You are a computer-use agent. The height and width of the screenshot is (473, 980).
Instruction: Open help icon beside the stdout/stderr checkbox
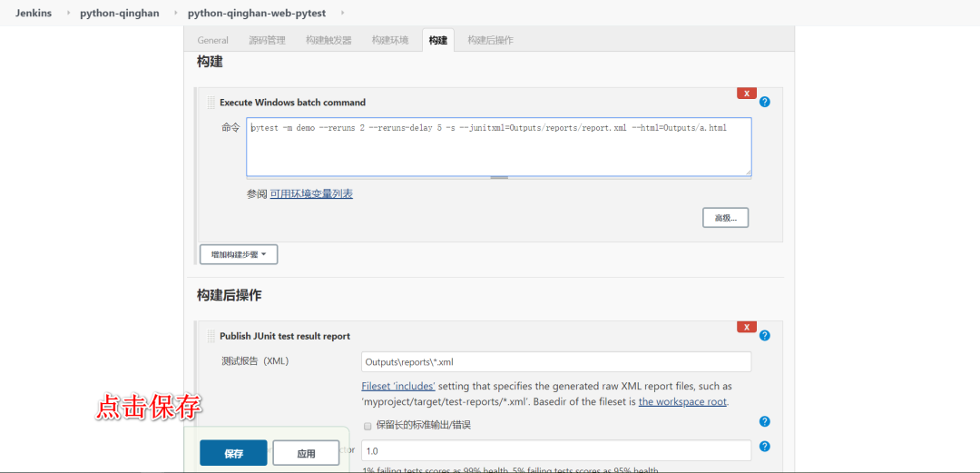point(764,421)
